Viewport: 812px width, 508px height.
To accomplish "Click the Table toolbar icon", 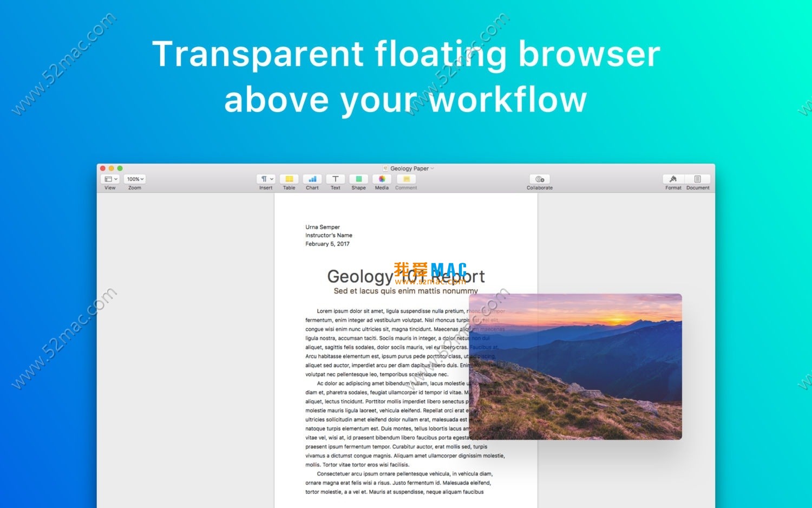I will [289, 179].
